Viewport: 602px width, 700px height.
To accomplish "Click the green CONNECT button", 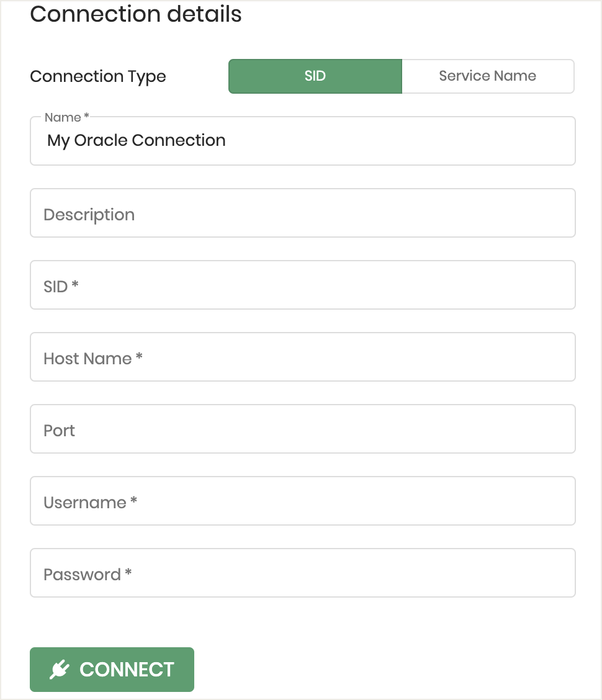I will [x=112, y=670].
